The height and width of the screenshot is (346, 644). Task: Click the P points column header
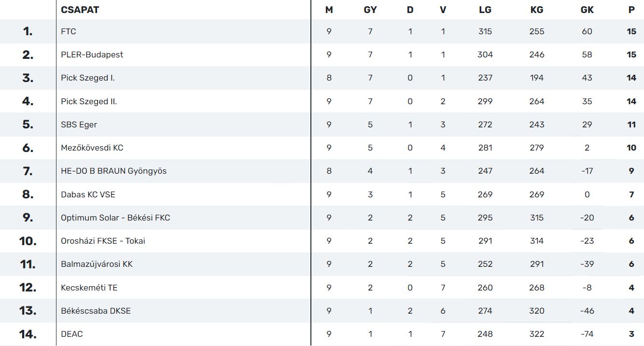click(631, 10)
